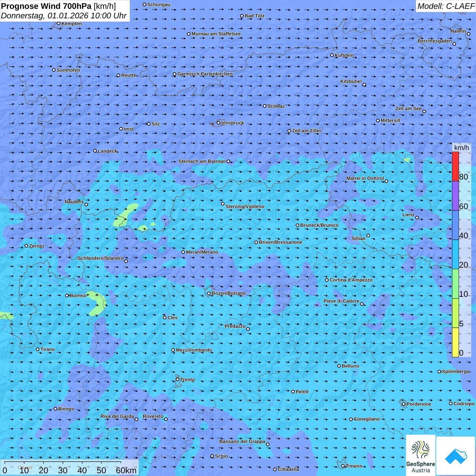
Task: Click the 'Kempten' label
Action: 72,23
